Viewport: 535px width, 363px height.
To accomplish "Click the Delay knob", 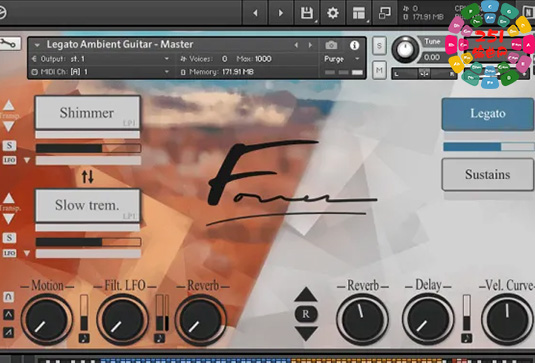I will coord(428,320).
